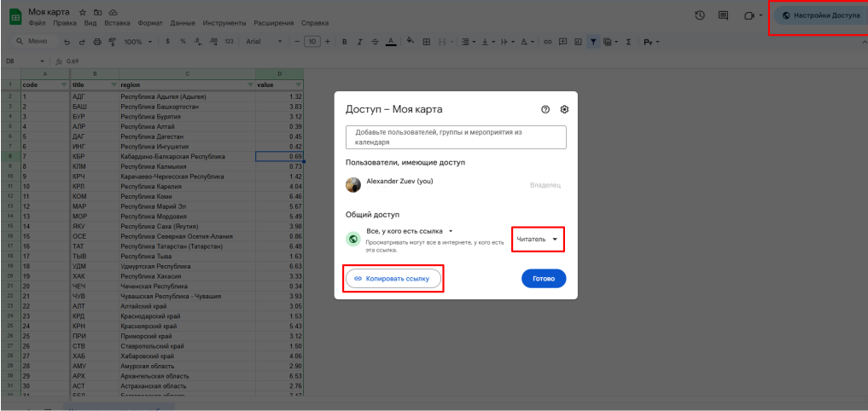This screenshot has height=411, width=868.
Task: Click the add users input field
Action: [456, 137]
